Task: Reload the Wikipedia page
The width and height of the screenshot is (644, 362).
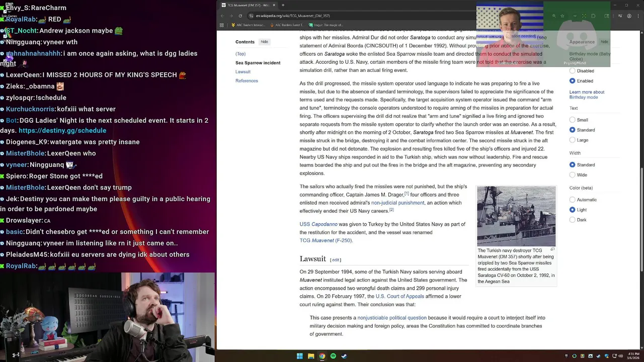Action: [x=240, y=16]
